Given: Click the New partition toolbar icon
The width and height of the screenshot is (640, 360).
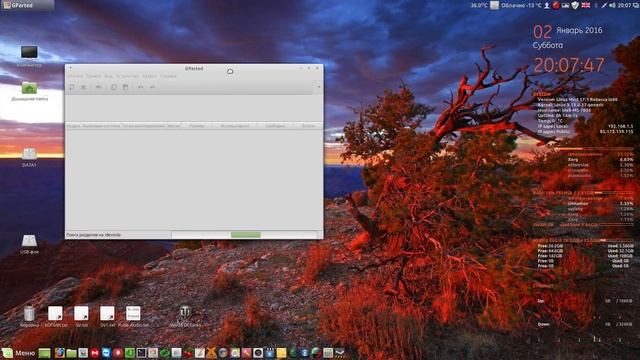Looking at the screenshot, I should (x=72, y=87).
